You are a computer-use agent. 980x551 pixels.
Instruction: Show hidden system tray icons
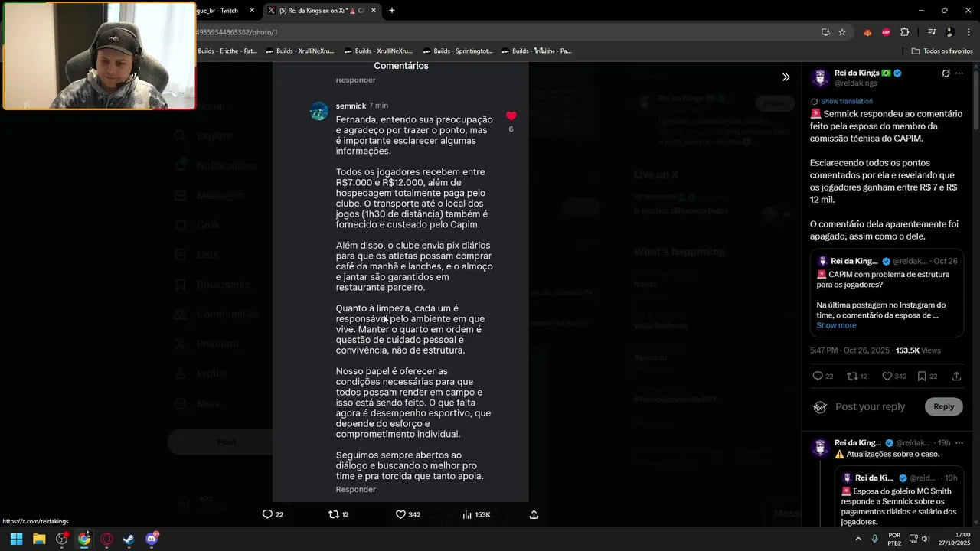[x=858, y=539]
